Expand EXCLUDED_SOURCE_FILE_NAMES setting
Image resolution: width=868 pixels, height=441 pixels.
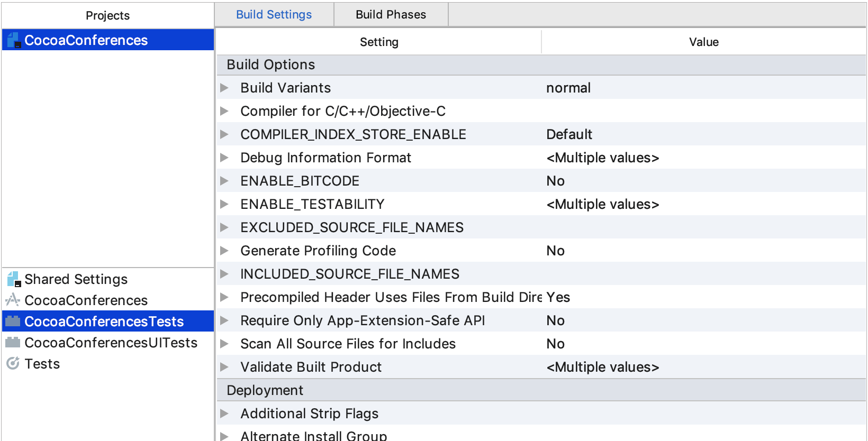[x=224, y=227]
